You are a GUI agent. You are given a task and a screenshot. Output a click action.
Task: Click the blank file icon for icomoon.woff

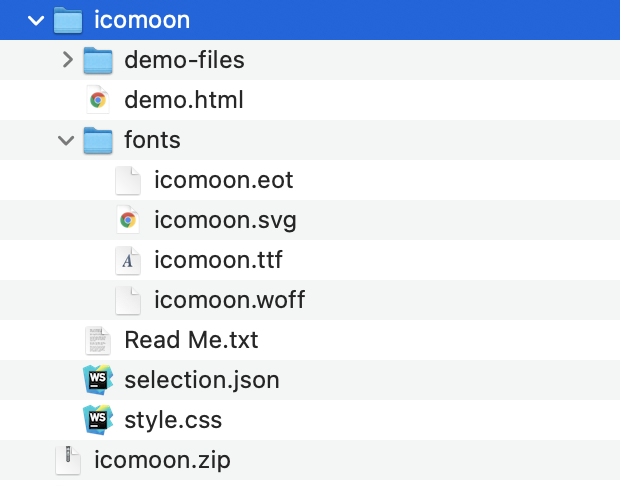[127, 300]
